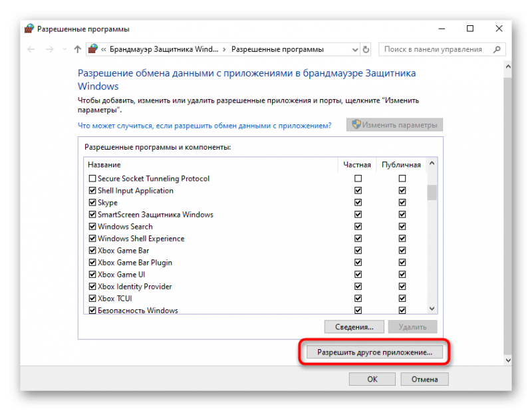Uncheck Shell Input Application name checkbox
Image resolution: width=532 pixels, height=411 pixels.
pos(92,190)
